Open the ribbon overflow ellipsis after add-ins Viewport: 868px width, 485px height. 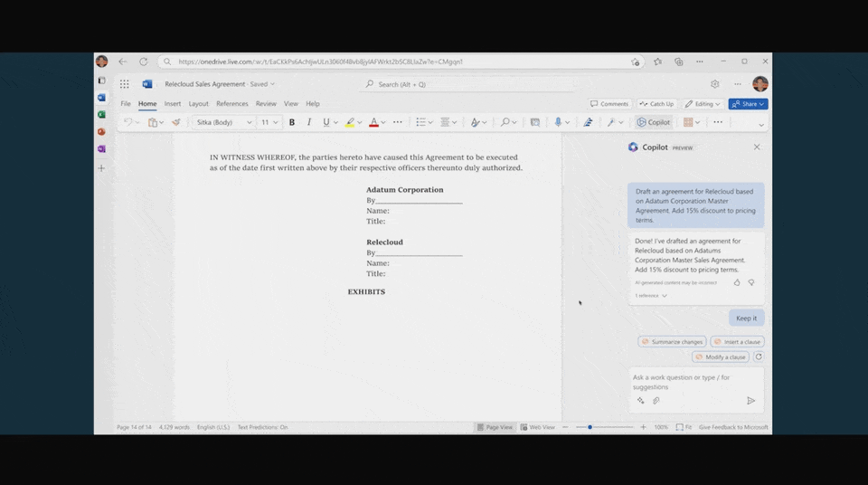click(718, 122)
